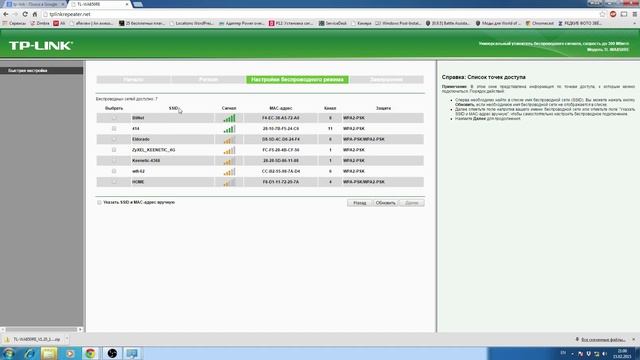Click the Обновить refresh button

point(385,203)
